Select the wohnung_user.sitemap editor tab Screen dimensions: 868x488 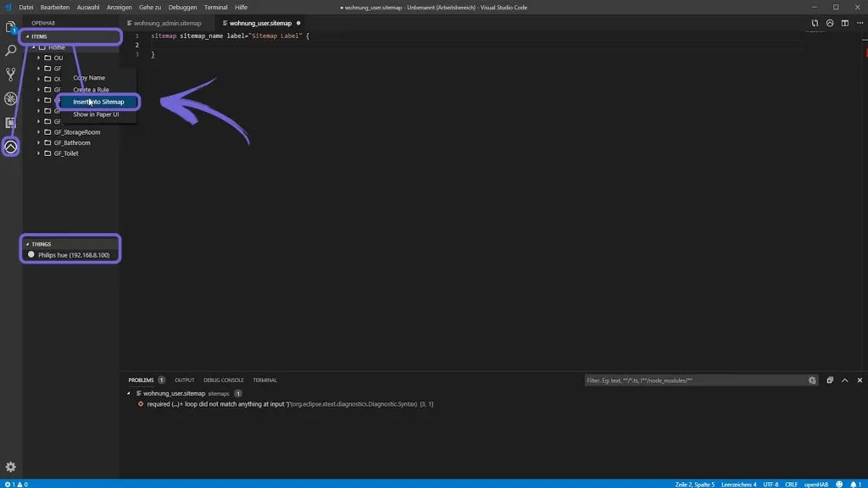tap(260, 23)
